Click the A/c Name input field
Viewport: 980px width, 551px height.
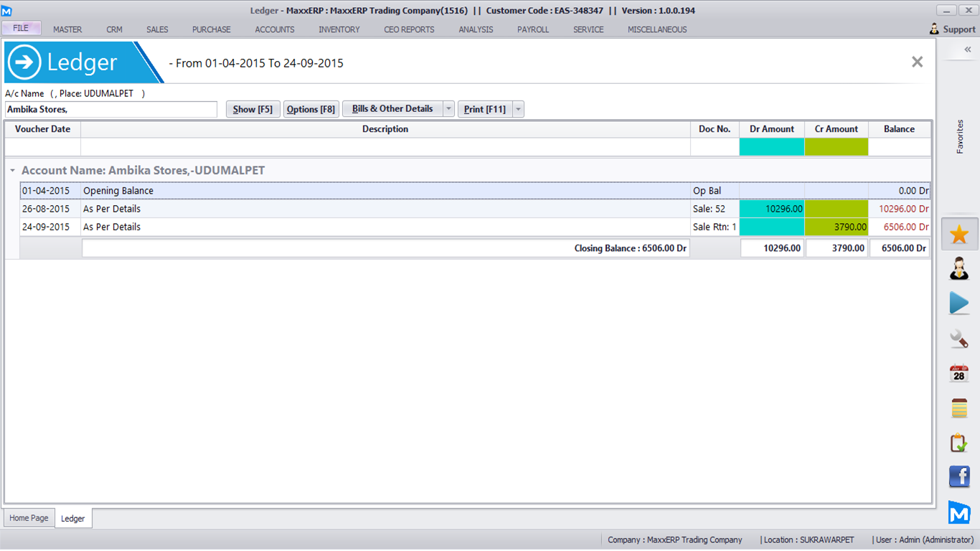coord(111,109)
